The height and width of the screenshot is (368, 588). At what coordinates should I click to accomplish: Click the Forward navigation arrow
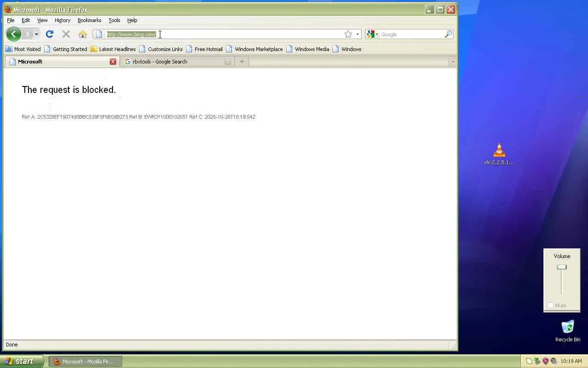28,34
